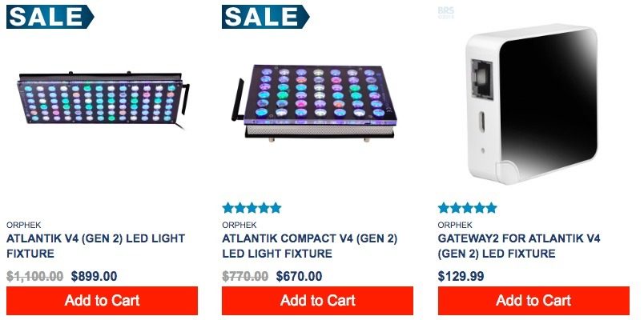The width and height of the screenshot is (644, 320).
Task: Open the five-star rating of the Gateway2
Action: pos(468,208)
